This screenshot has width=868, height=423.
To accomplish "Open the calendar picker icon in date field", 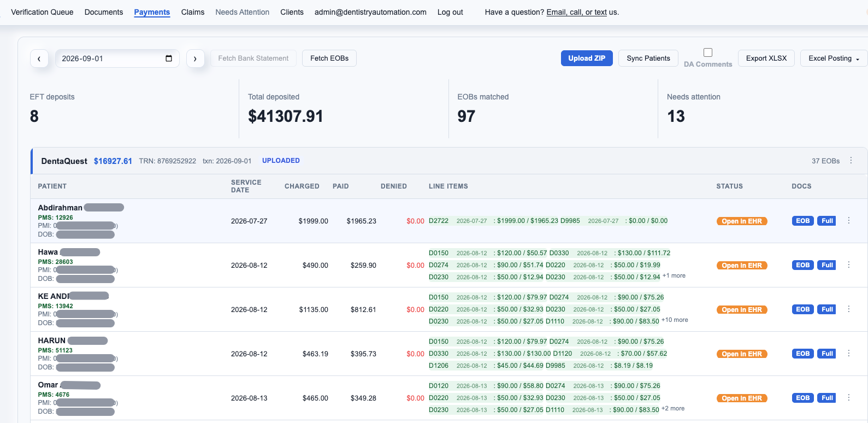I will tap(169, 58).
